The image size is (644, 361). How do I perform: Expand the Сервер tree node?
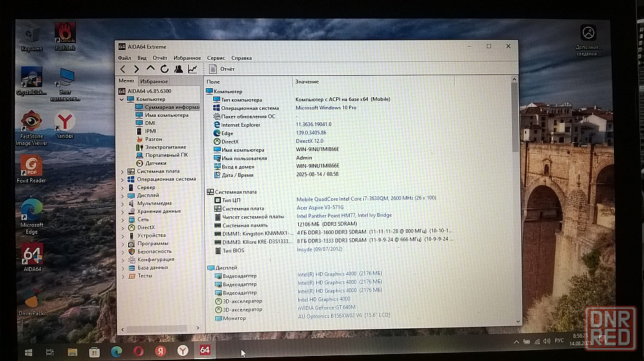(122, 187)
